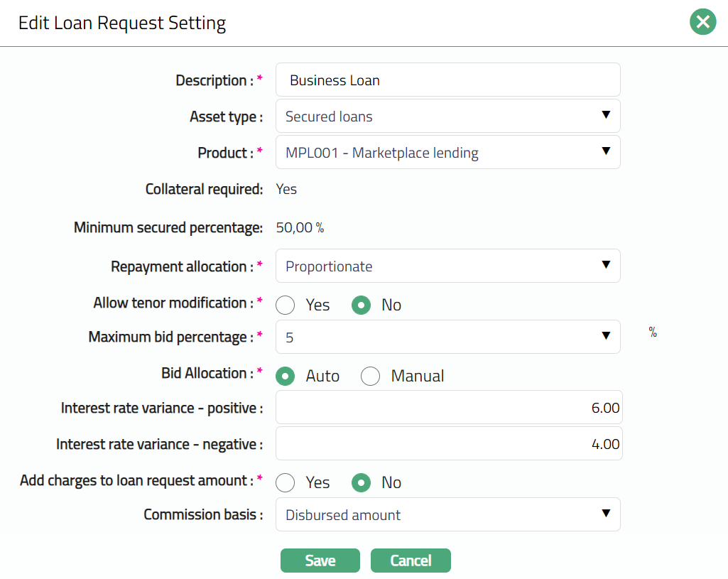This screenshot has height=579, width=728.
Task: Open the Repayment allocation dropdown
Action: 447,266
